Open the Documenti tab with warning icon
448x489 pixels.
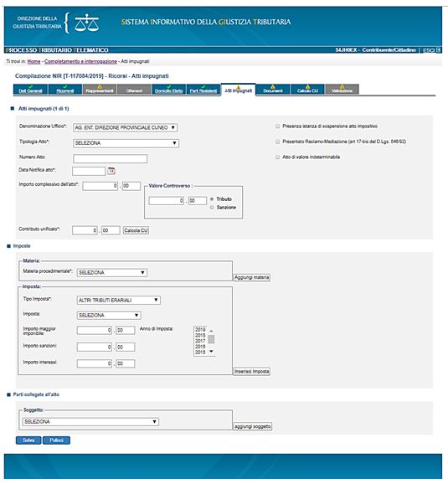click(x=273, y=90)
